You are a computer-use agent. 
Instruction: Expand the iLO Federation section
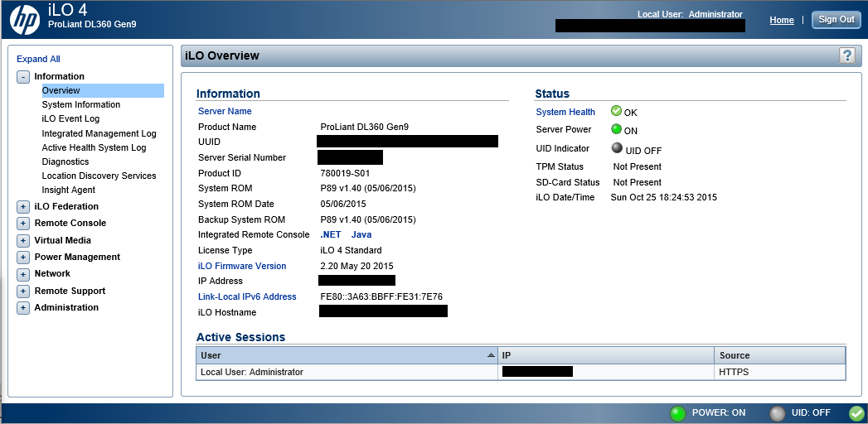22,207
